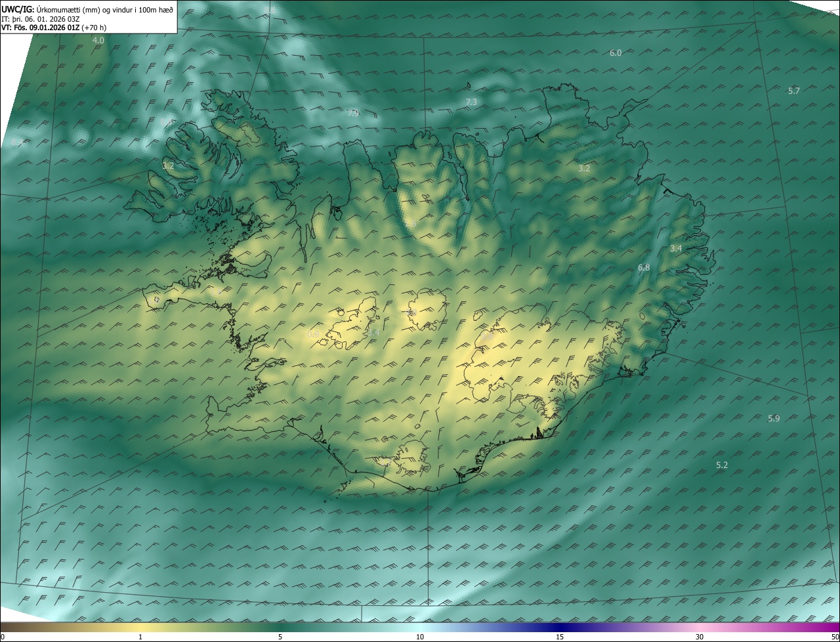Click the 4.0 value label on the map
This screenshot has width=840, height=642.
click(98, 41)
